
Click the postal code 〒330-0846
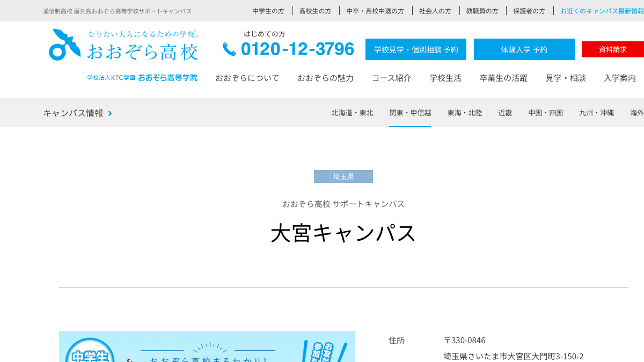[465, 341]
